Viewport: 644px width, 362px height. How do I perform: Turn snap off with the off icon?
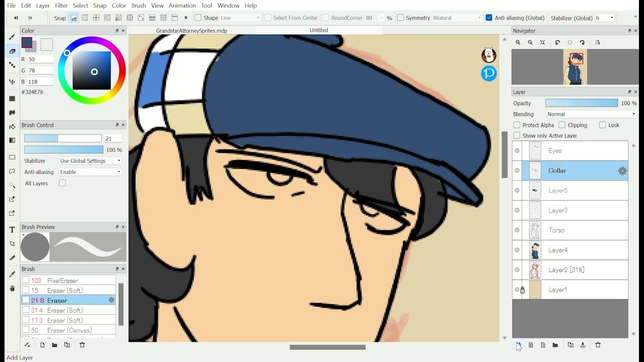[74, 18]
